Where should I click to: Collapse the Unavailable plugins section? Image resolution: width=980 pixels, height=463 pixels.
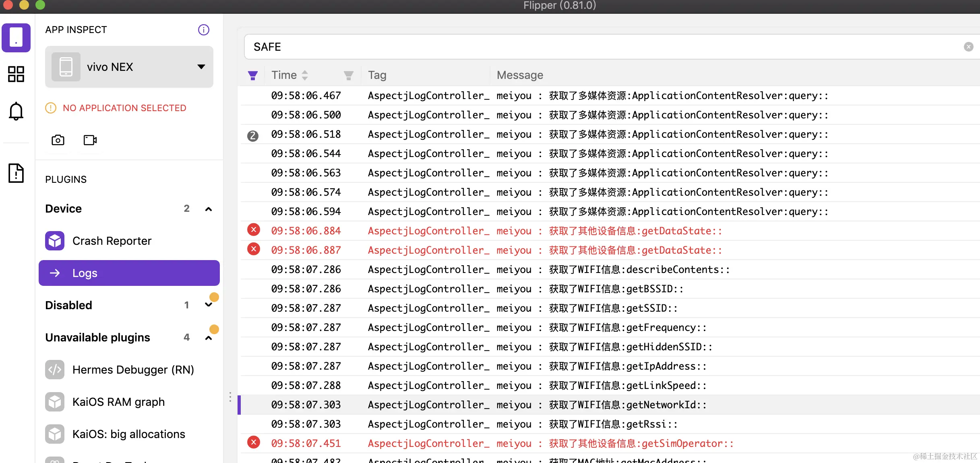click(209, 338)
